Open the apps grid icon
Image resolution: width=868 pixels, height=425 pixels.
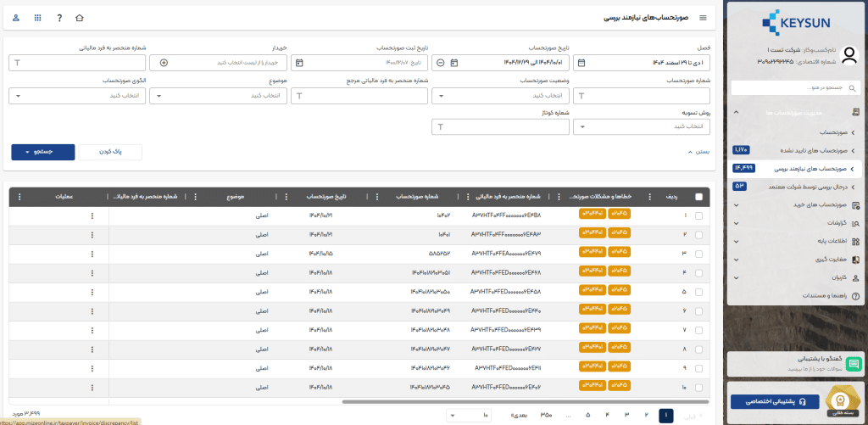coord(37,18)
